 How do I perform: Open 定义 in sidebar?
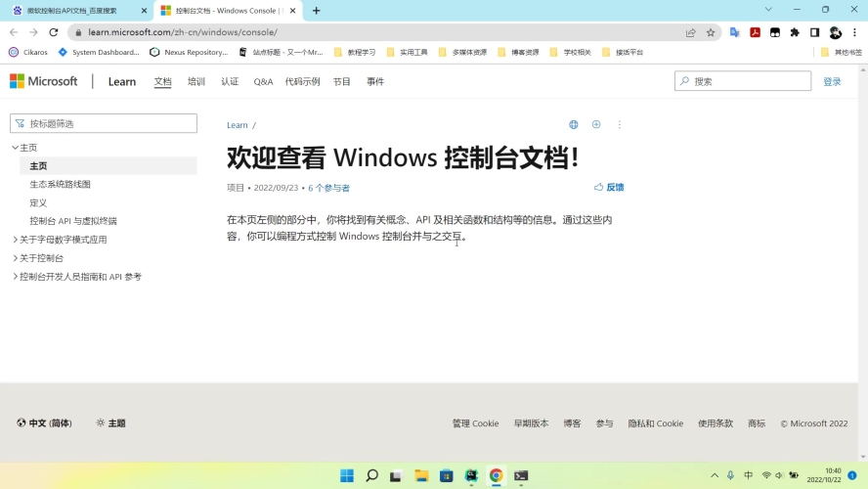38,202
